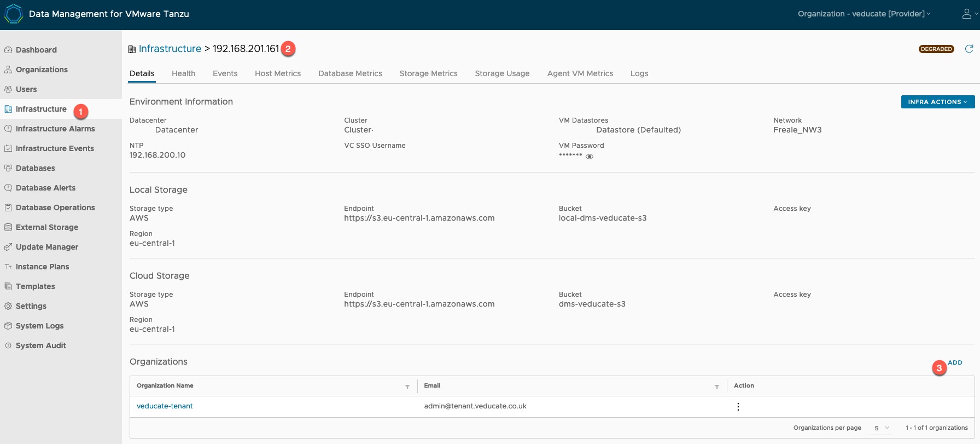Open System Audit in the sidebar
This screenshot has width=980, height=444.
[41, 345]
